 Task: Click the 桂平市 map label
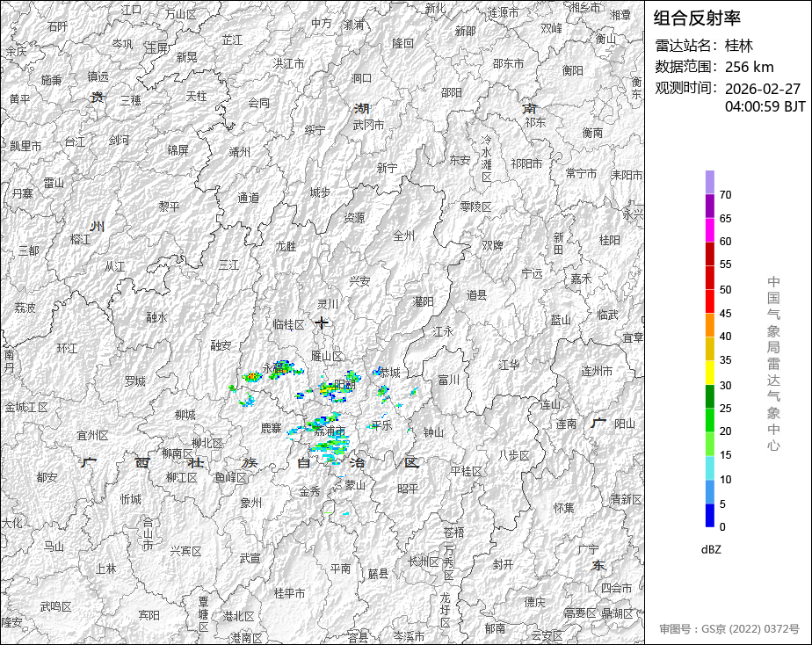click(x=289, y=593)
